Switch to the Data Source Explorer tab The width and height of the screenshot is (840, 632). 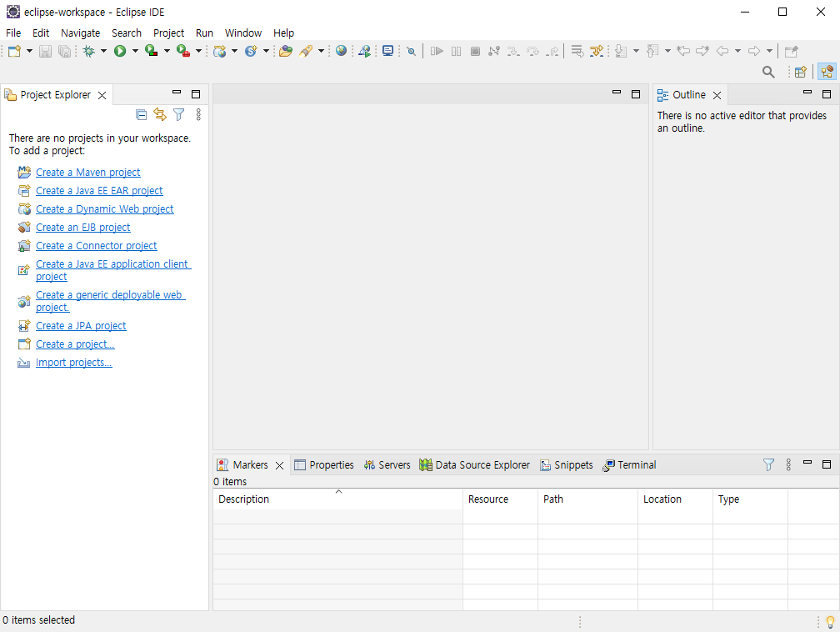click(x=475, y=464)
